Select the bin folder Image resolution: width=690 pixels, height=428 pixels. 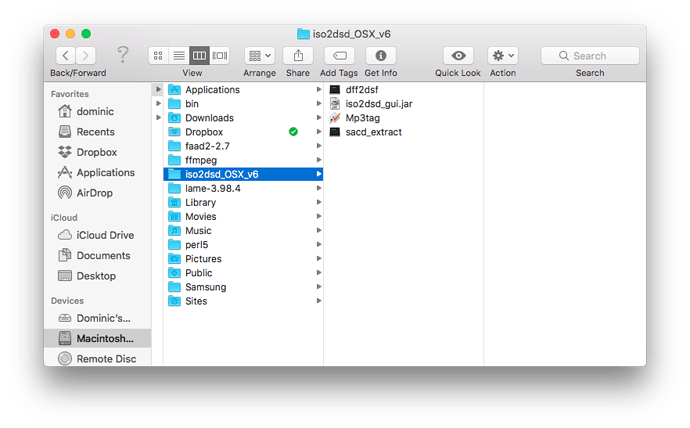[x=243, y=104]
